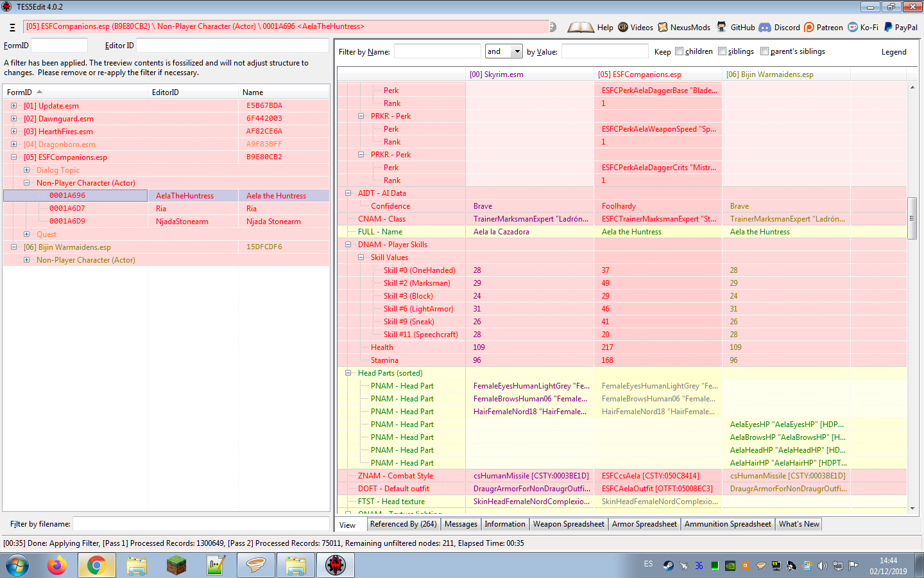Sort by the FormID column header
Screen dimensions: 924x578
click(75, 92)
